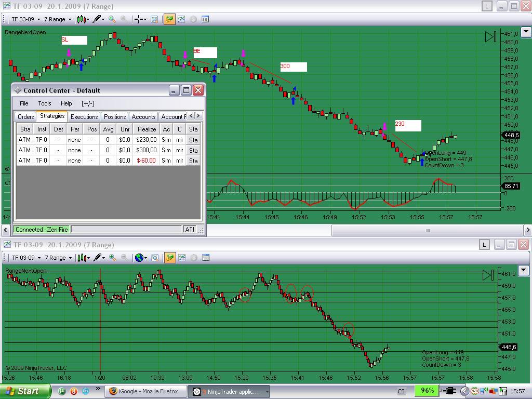Click the indicators icon in top chart toolbar
This screenshot has height=399, width=532.
pos(181,19)
